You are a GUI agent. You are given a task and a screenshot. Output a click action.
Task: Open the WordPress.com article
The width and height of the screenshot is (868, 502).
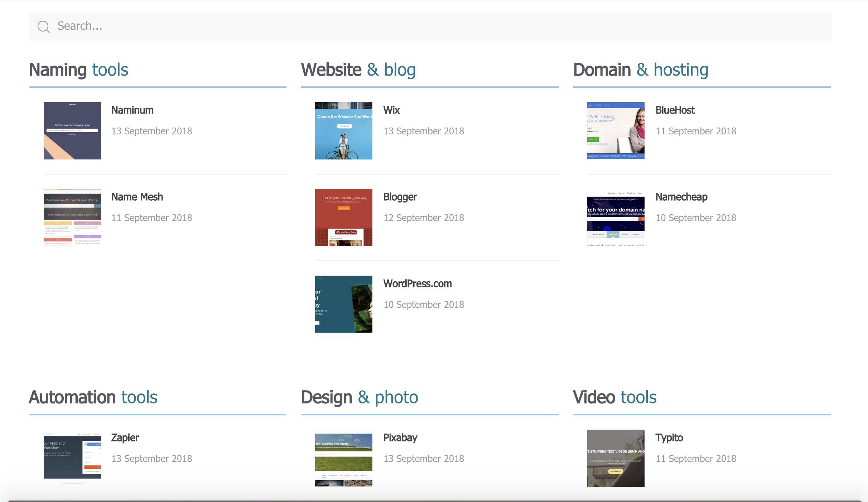tap(417, 283)
